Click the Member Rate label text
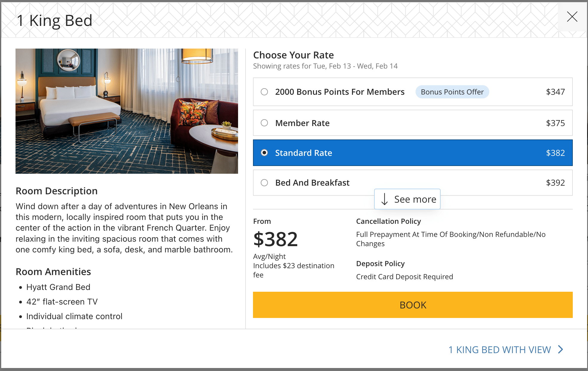Viewport: 588px width, 371px height. click(x=302, y=123)
